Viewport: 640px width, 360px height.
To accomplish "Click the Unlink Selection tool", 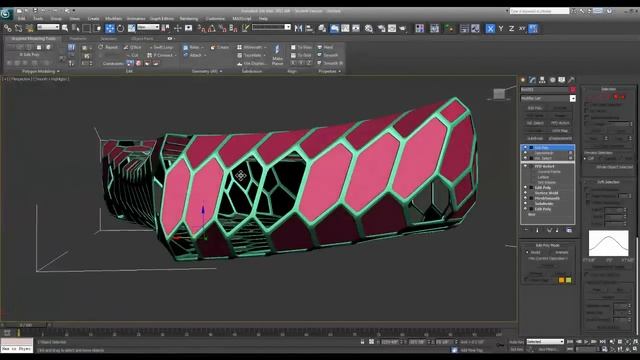I will 18,28.
